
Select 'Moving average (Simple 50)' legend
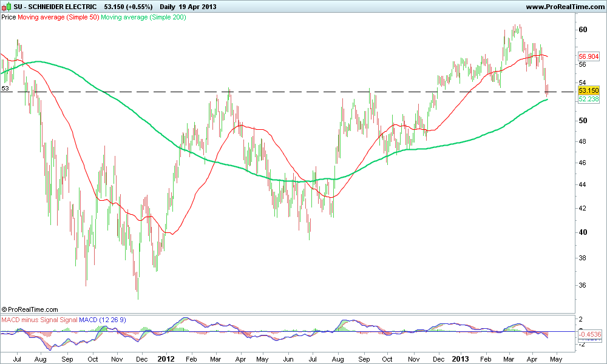tap(58, 17)
